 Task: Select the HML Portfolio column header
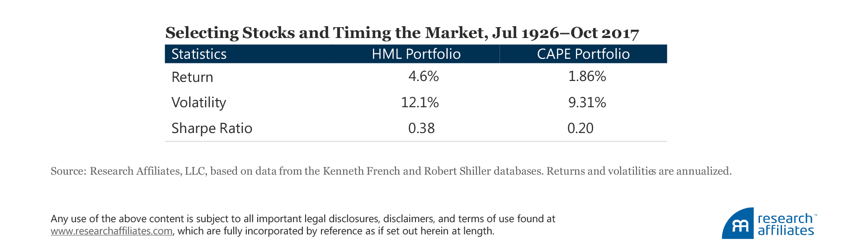pyautogui.click(x=416, y=54)
